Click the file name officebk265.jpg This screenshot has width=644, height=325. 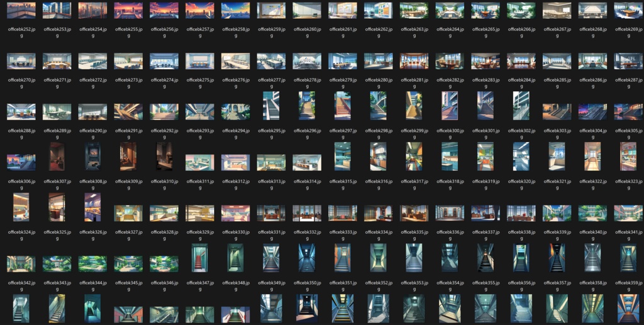(x=486, y=33)
